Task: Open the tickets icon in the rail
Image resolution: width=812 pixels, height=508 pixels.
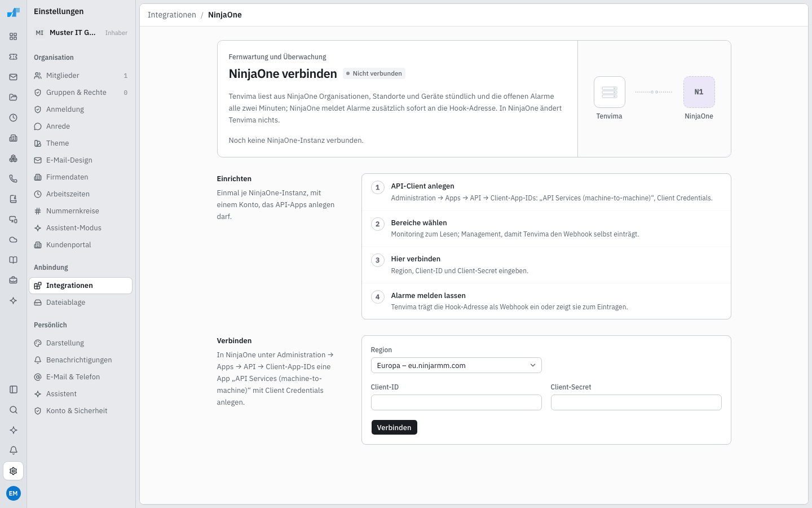Action: 14,57
